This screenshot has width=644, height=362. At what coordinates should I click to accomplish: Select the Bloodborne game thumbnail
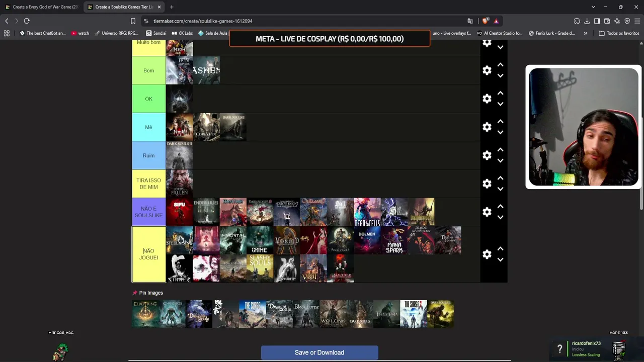click(306, 314)
